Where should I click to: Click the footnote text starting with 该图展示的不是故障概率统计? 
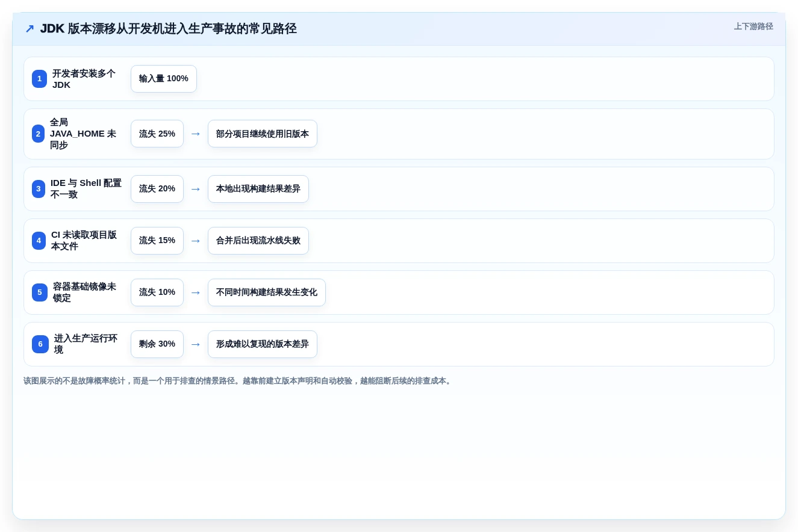238,381
